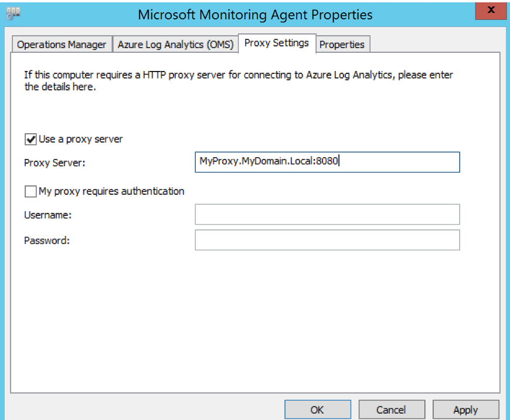Select the Proxy Settings tab
The width and height of the screenshot is (510, 420).
277,43
